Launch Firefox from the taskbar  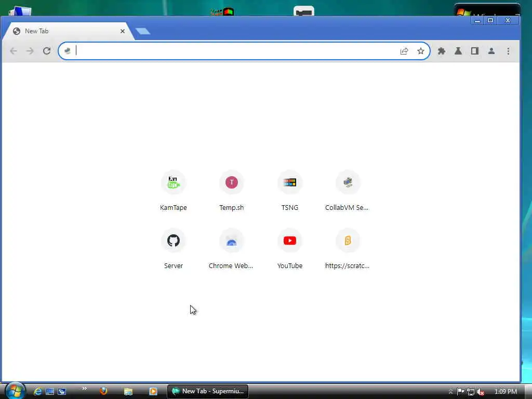point(103,391)
